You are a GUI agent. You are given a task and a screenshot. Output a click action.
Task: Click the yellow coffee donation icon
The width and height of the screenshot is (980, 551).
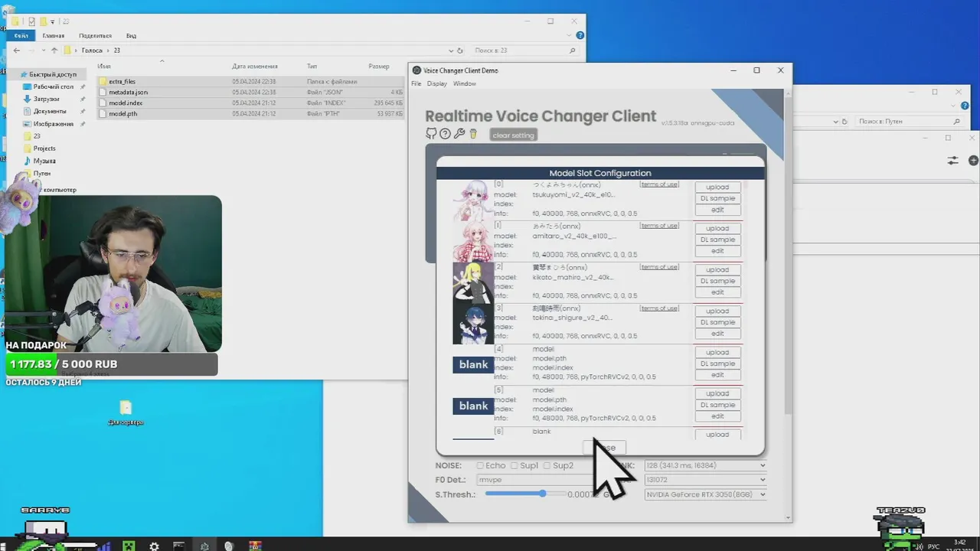pyautogui.click(x=473, y=134)
